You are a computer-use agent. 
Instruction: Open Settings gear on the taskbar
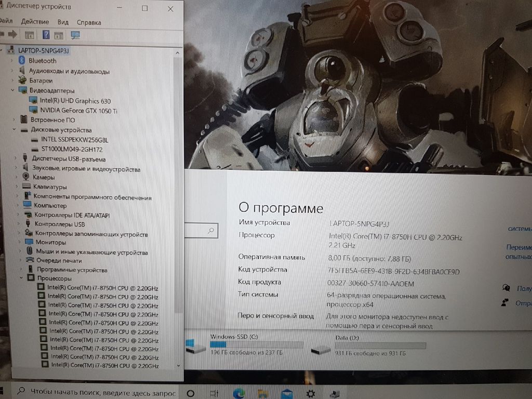(311, 394)
